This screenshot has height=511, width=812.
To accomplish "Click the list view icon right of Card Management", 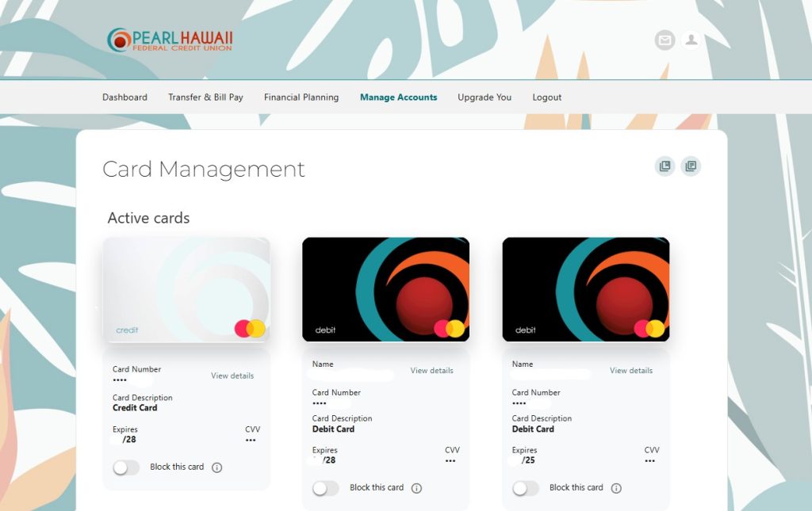I will tap(691, 166).
